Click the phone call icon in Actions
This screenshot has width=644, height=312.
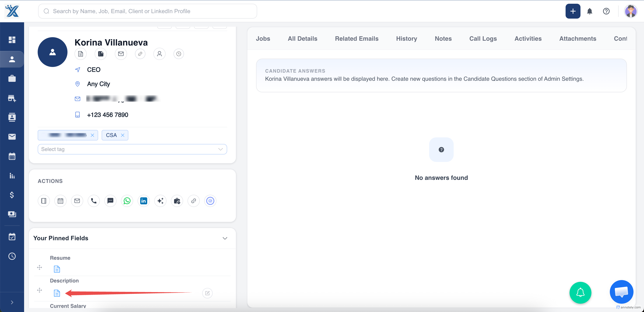94,201
